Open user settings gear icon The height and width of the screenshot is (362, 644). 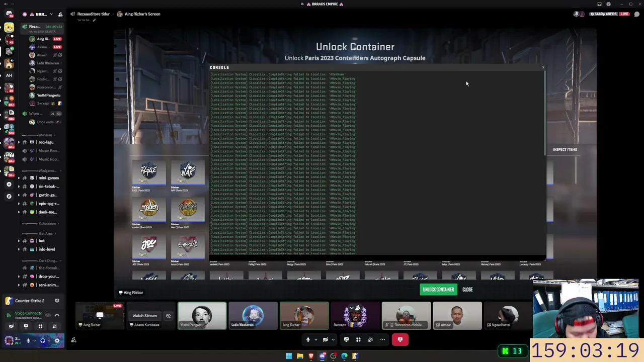pyautogui.click(x=57, y=340)
